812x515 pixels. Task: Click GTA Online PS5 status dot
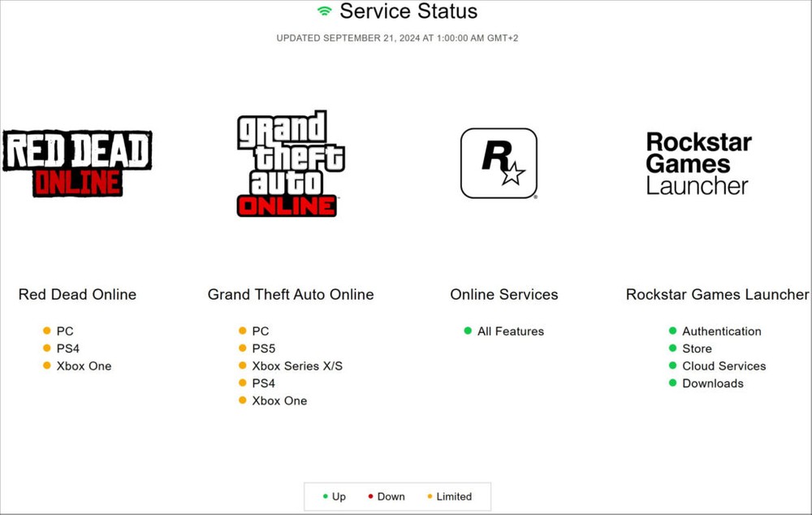[x=242, y=348]
